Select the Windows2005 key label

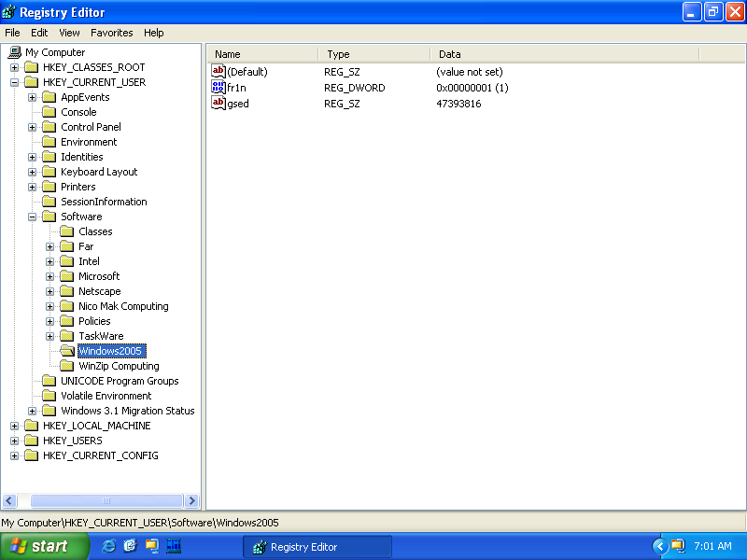110,351
